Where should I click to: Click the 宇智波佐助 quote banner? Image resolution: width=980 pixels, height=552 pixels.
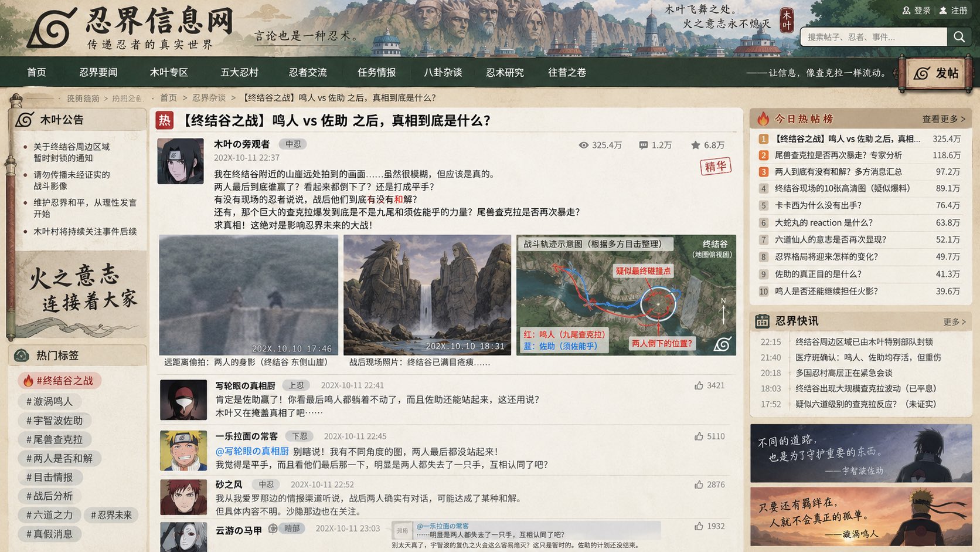861,453
